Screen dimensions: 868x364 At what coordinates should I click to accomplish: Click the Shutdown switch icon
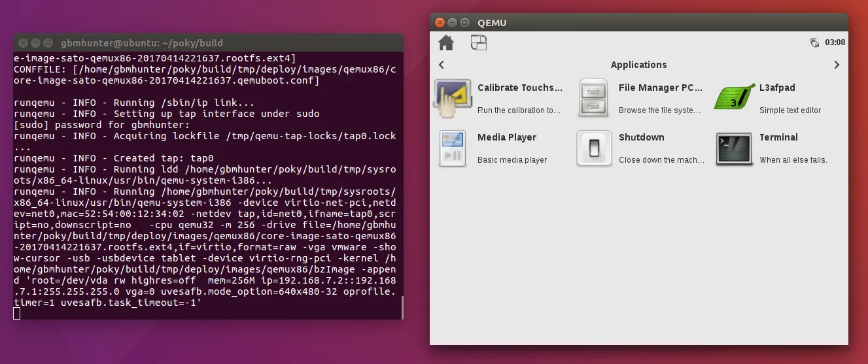(x=594, y=148)
